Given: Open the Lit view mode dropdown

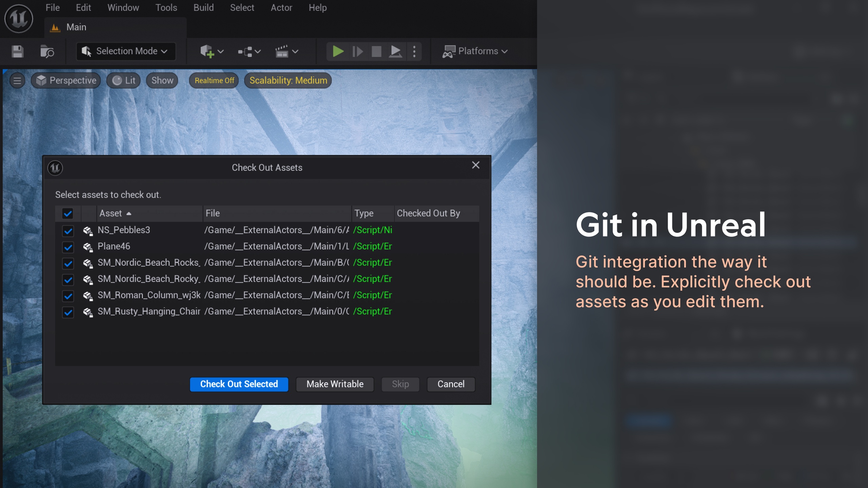Looking at the screenshot, I should [123, 80].
